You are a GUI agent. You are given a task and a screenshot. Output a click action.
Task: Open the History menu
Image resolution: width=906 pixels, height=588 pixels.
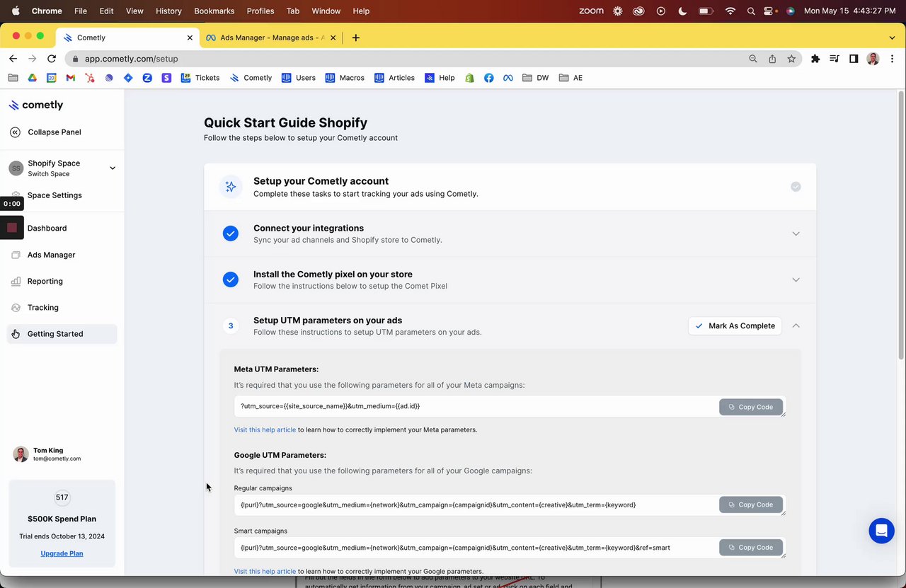(x=168, y=11)
